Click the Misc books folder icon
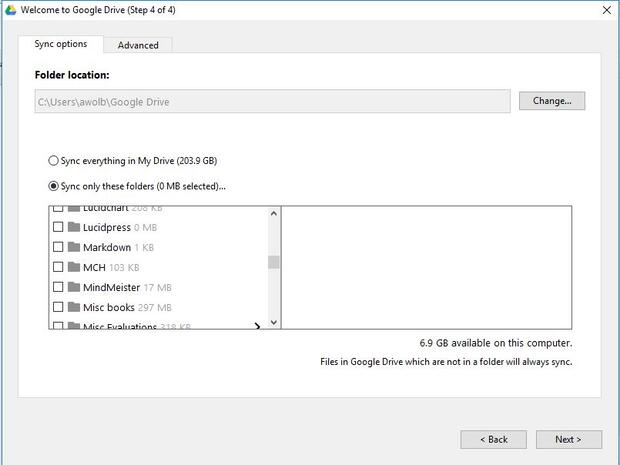The height and width of the screenshot is (465, 620). pyautogui.click(x=74, y=307)
